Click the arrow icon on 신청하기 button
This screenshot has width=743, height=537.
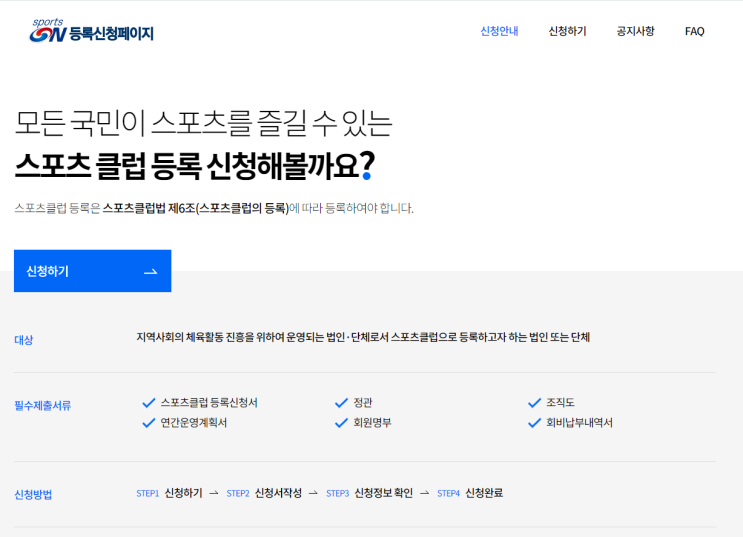150,272
